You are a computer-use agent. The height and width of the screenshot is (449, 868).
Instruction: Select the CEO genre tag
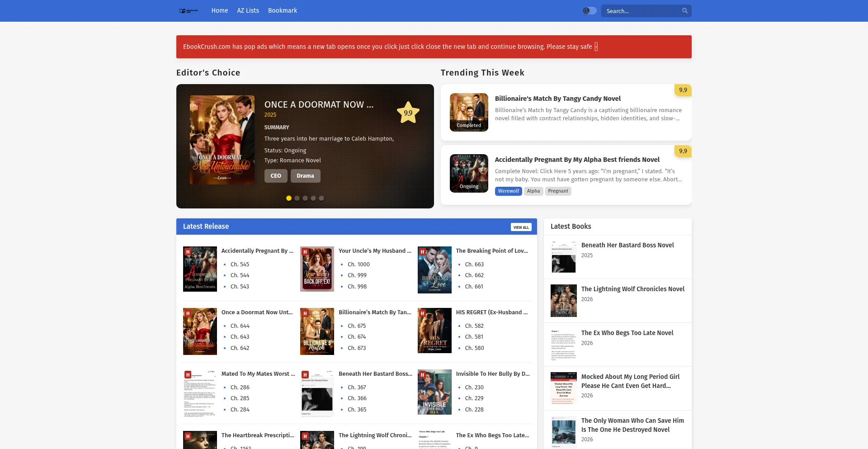276,176
